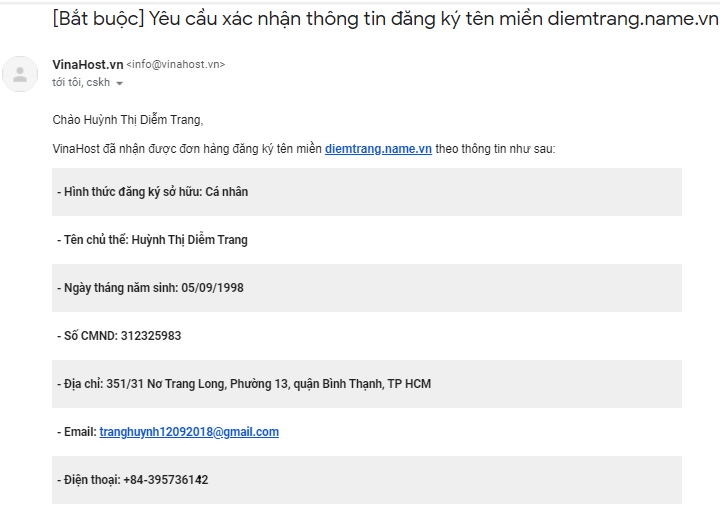Click the email subject heading
Viewport: 720px width, 513px height.
point(385,19)
